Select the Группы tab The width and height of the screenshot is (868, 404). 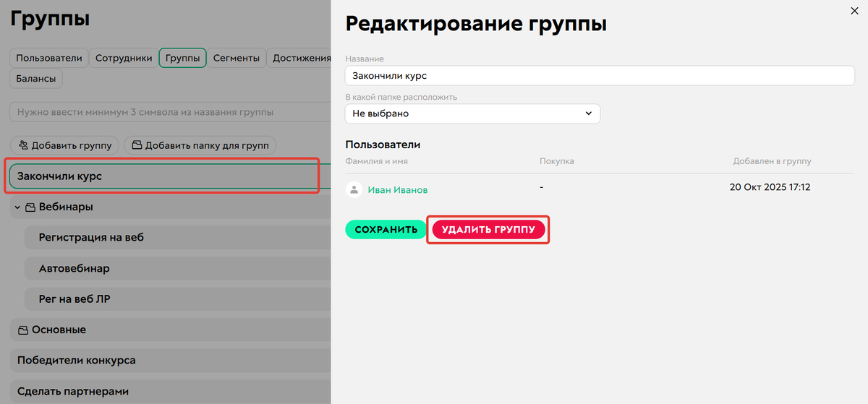183,59
